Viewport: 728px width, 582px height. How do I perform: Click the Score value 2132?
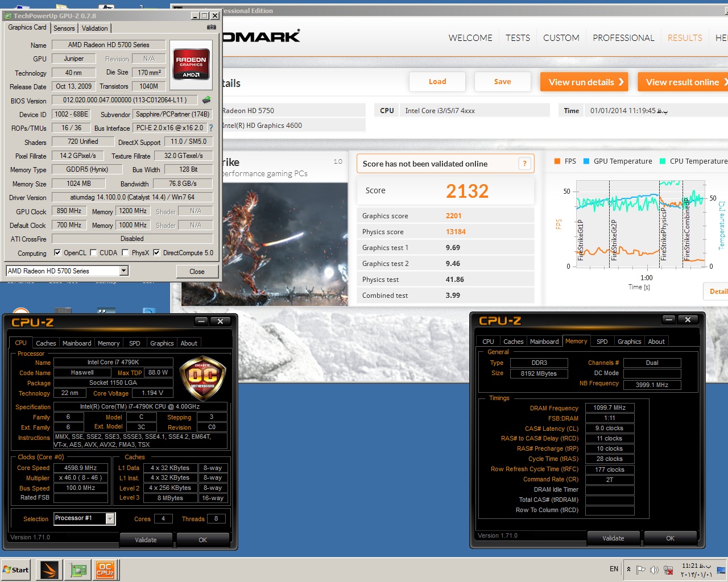click(467, 191)
